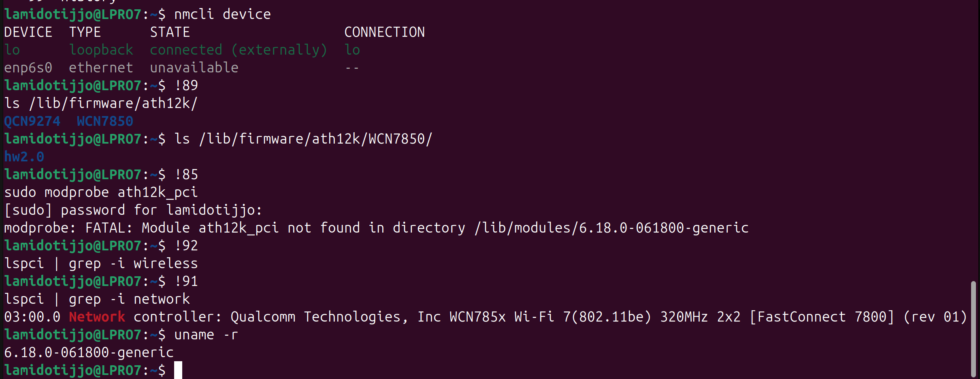Click the !89 history expansion command
The width and height of the screenshot is (980, 379).
186,85
